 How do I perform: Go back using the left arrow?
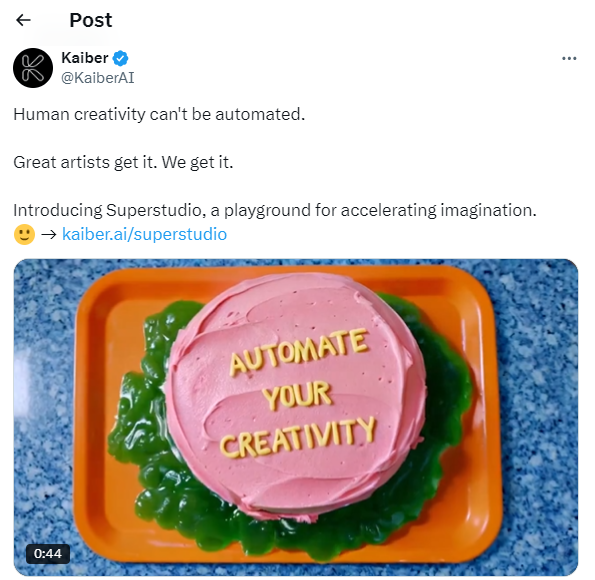(x=23, y=20)
